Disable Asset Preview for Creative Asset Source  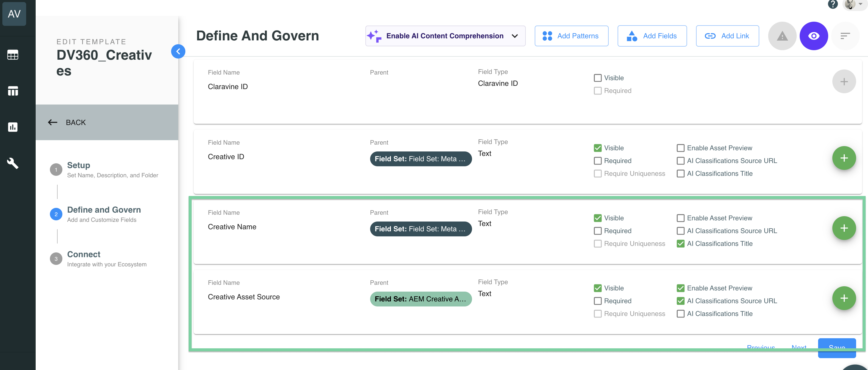pos(680,288)
